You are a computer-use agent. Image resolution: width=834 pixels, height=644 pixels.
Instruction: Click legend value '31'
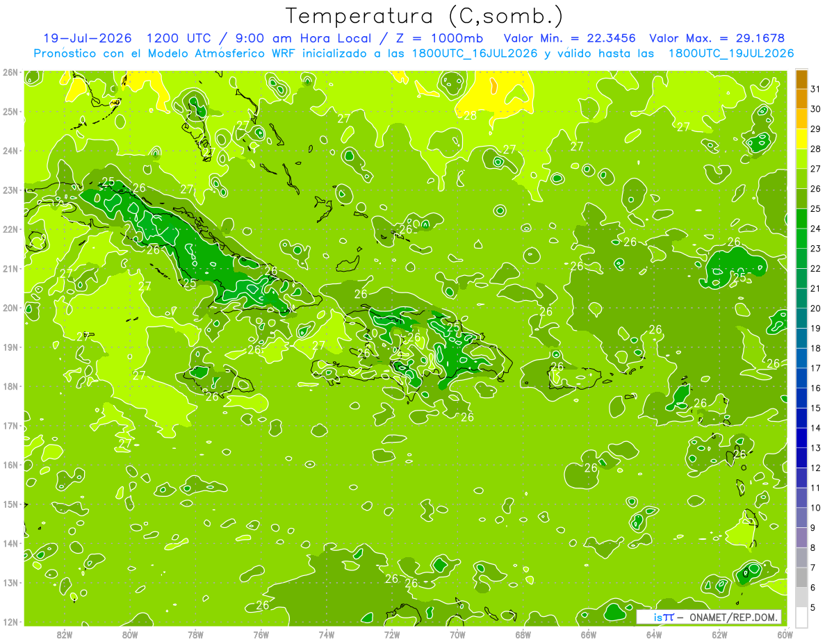(x=815, y=89)
